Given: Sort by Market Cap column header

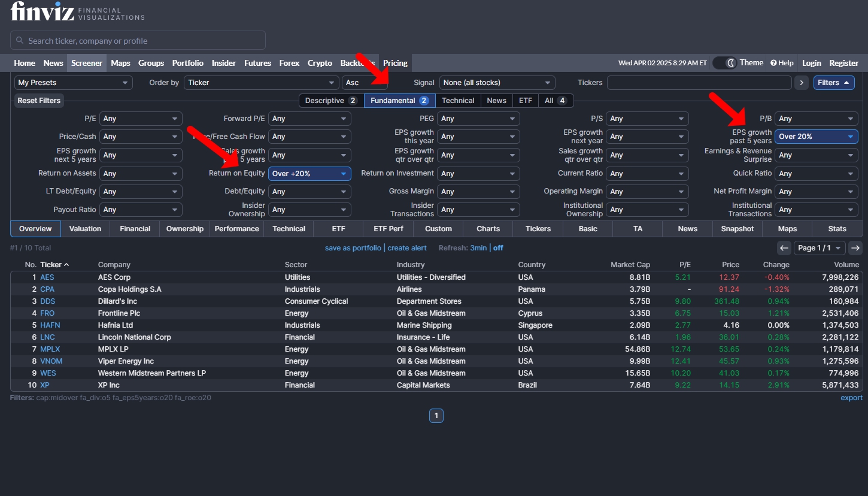Looking at the screenshot, I should click(x=630, y=265).
